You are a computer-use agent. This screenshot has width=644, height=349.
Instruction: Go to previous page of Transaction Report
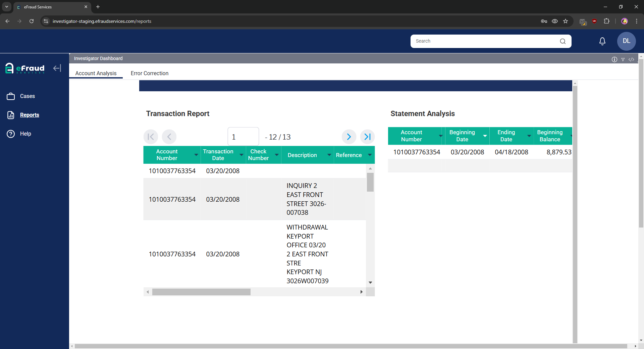(169, 137)
